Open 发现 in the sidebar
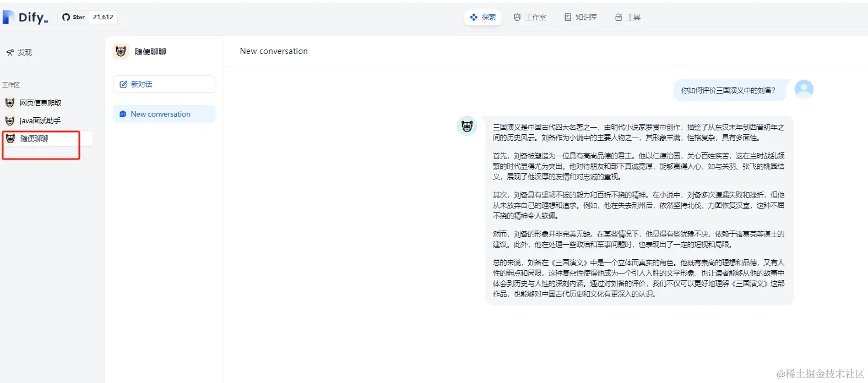This screenshot has width=868, height=383. [x=20, y=52]
